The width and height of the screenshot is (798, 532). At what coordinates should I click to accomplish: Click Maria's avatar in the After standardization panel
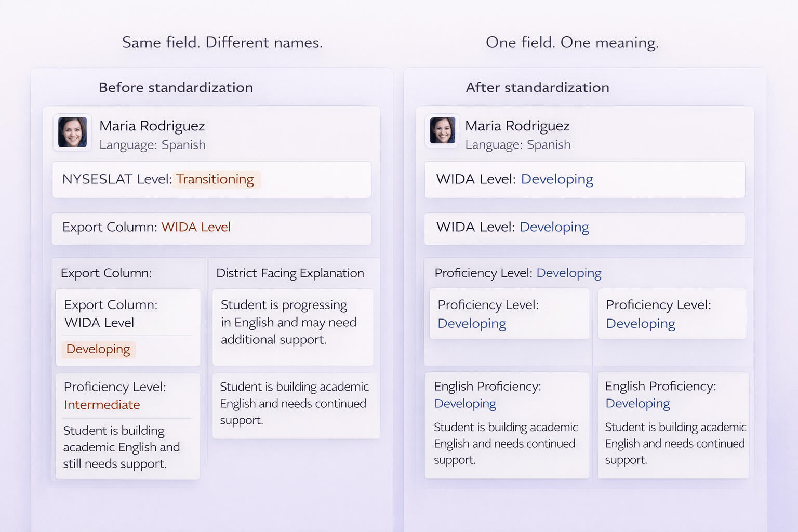442,130
